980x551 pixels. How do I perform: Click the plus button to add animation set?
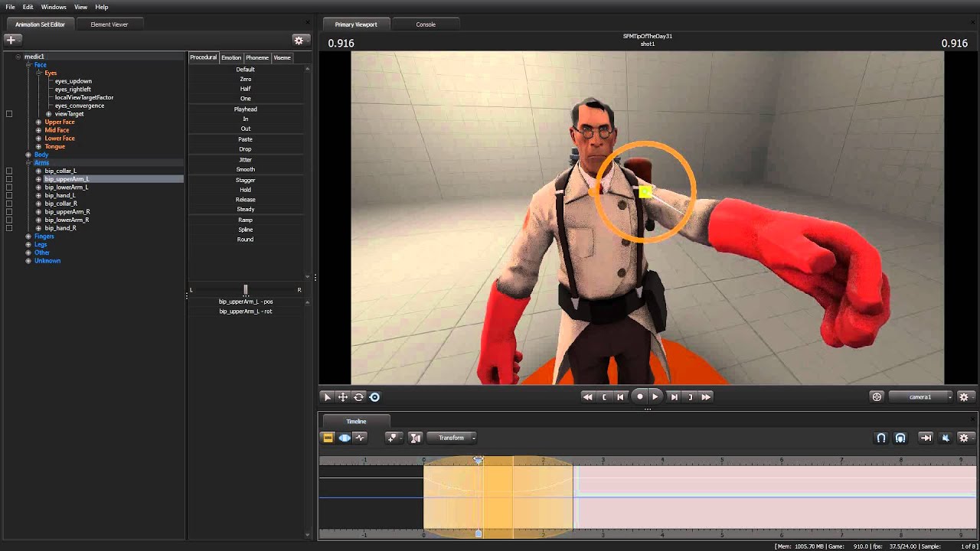[x=11, y=40]
